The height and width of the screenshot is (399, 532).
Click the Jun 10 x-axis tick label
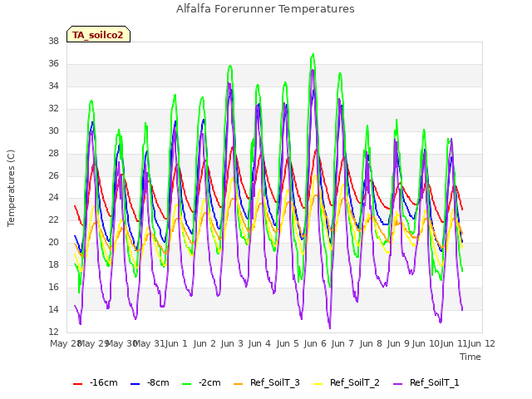point(426,343)
